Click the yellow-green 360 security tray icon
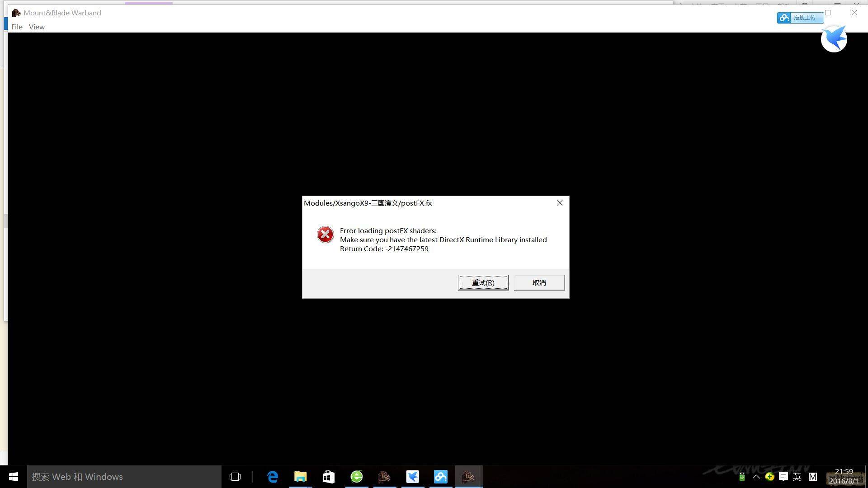Viewport: 868px width, 488px height. (770, 477)
